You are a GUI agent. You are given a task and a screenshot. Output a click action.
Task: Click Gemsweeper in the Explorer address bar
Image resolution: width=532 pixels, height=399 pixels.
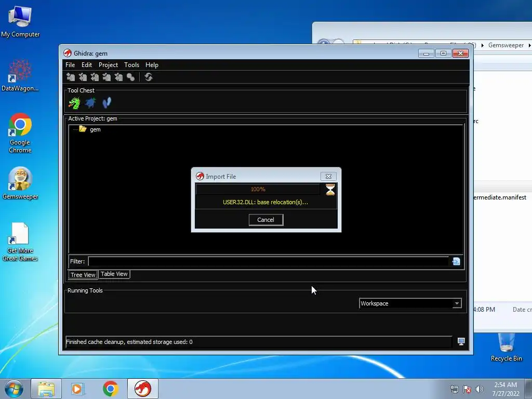pos(506,45)
